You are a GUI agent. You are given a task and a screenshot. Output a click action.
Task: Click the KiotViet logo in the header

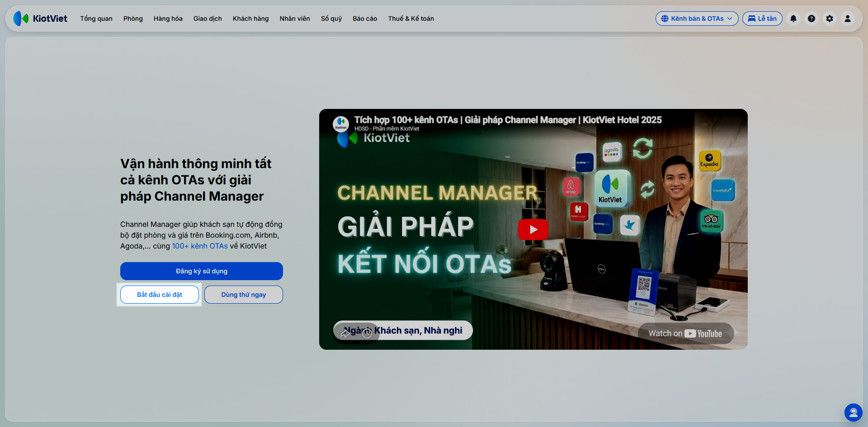(40, 19)
